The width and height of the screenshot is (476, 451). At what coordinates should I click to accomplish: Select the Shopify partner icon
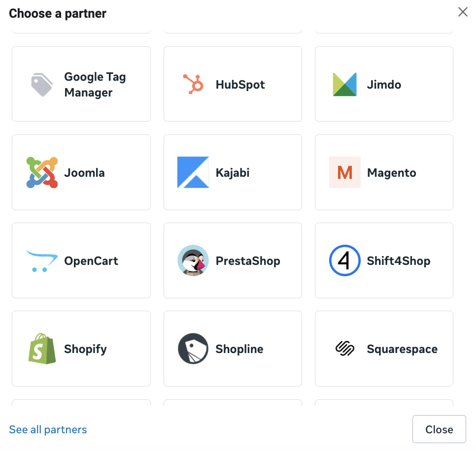click(42, 349)
